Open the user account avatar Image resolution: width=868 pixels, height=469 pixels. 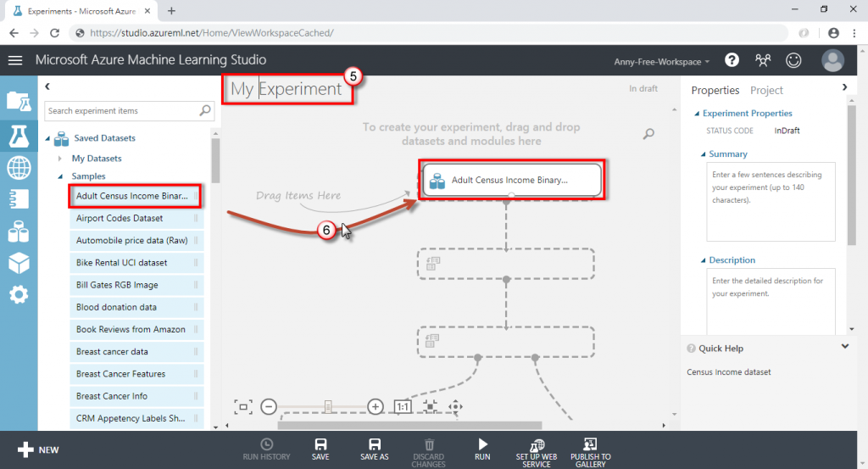pyautogui.click(x=832, y=60)
